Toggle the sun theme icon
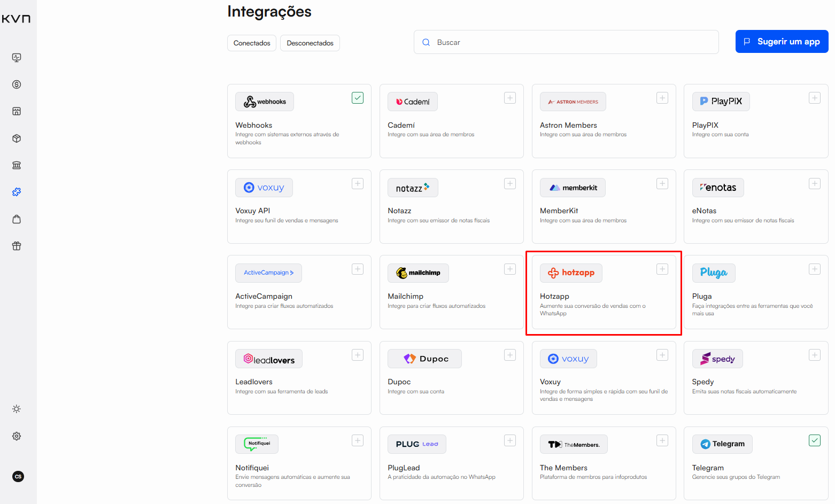Screen dimensions: 835x504 (x=17, y=409)
